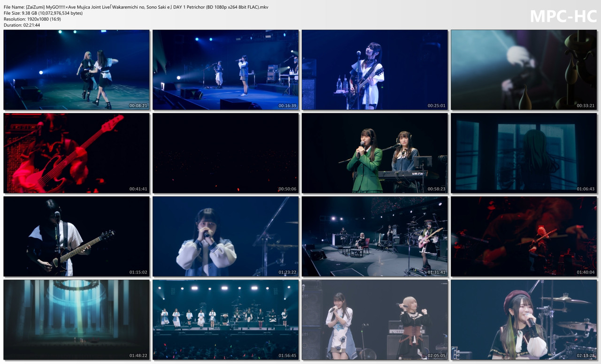Open the circular hall frame at 01:48:22
601x364 pixels.
tap(77, 320)
